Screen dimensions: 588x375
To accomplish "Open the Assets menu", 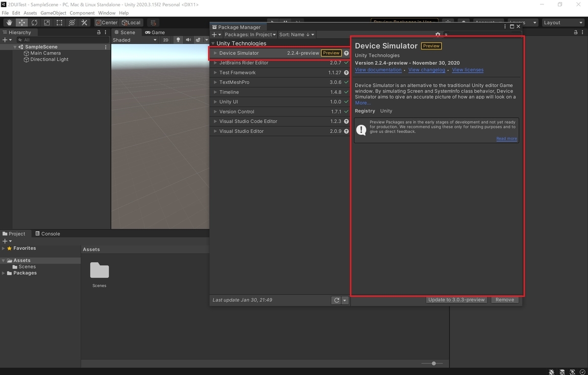I will 30,13.
